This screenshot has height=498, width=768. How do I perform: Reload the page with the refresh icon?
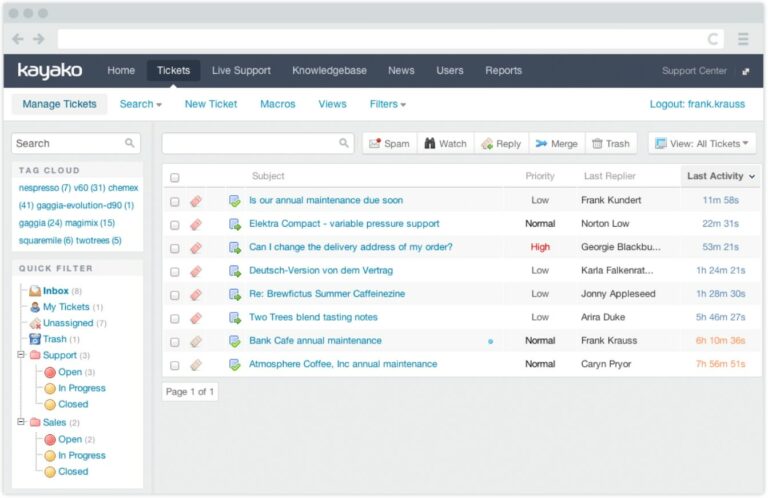click(713, 39)
